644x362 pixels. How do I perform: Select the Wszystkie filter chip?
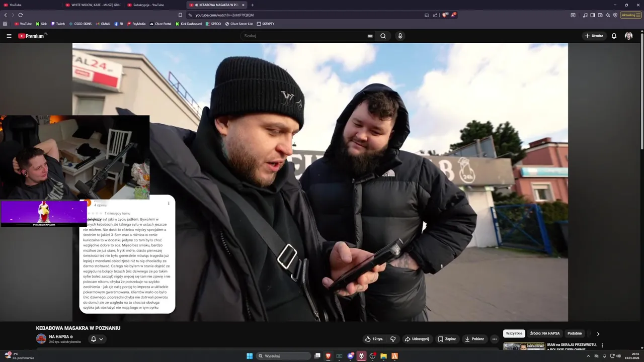(514, 333)
